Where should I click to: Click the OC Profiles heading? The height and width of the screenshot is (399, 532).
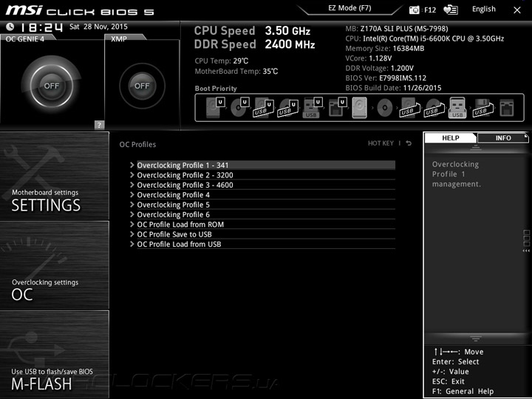point(137,145)
